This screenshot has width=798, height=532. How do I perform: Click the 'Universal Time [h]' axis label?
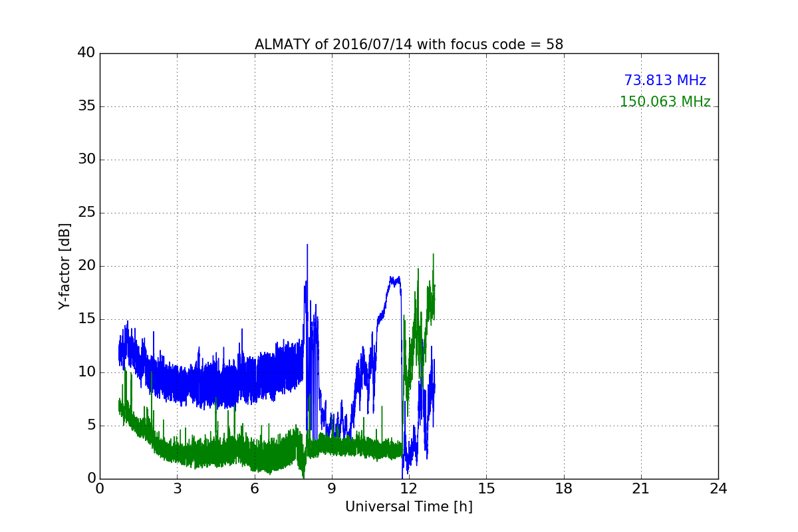[x=409, y=507]
